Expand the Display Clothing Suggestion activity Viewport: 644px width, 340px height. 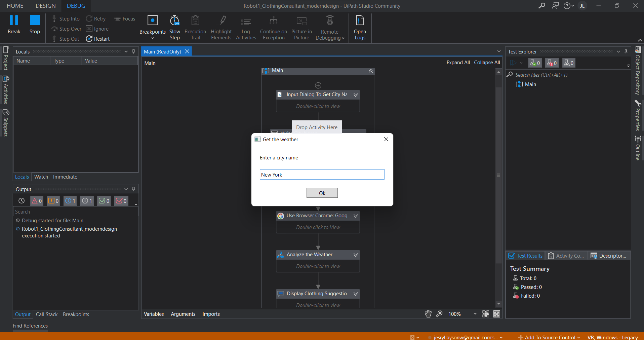[356, 294]
